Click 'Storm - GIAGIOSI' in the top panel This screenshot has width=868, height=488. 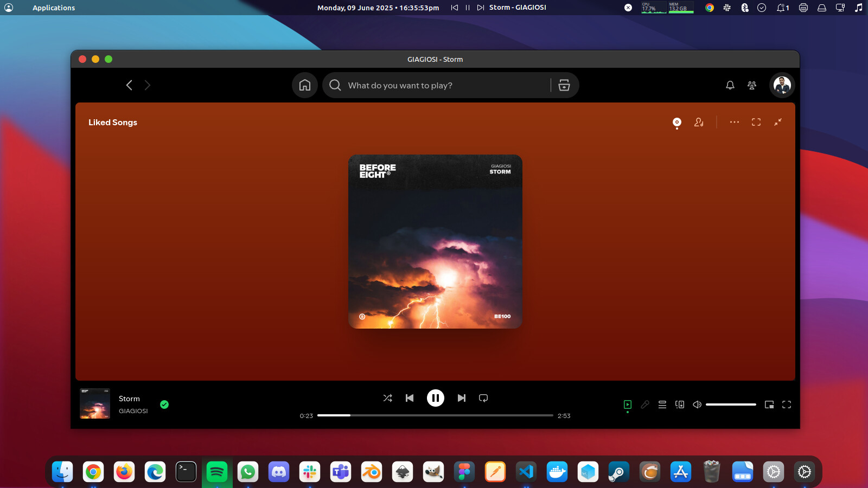tap(518, 8)
